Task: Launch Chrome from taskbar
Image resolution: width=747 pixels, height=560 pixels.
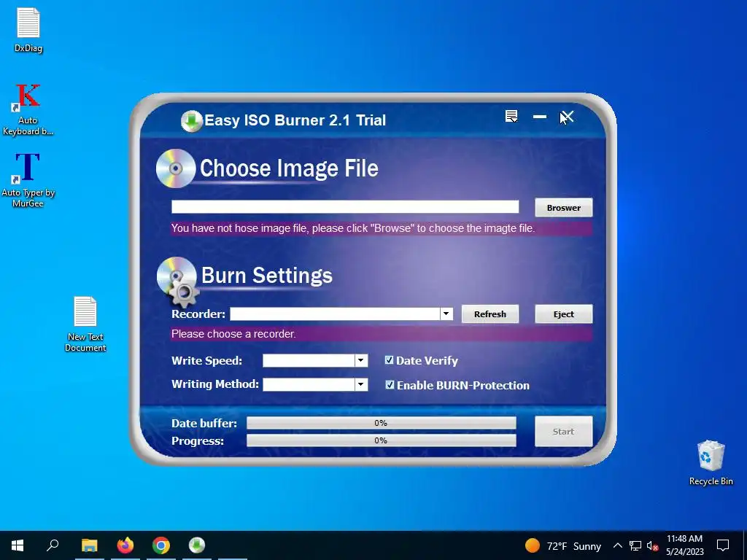Action: point(161,545)
